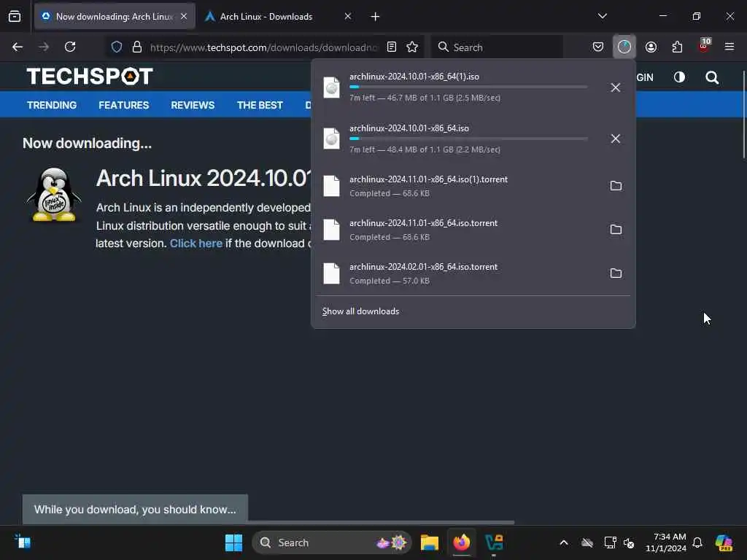Select archlinux-2024.10.01-x86_64.iso download entry
Image resolution: width=747 pixels, height=560 pixels.
tap(457, 139)
